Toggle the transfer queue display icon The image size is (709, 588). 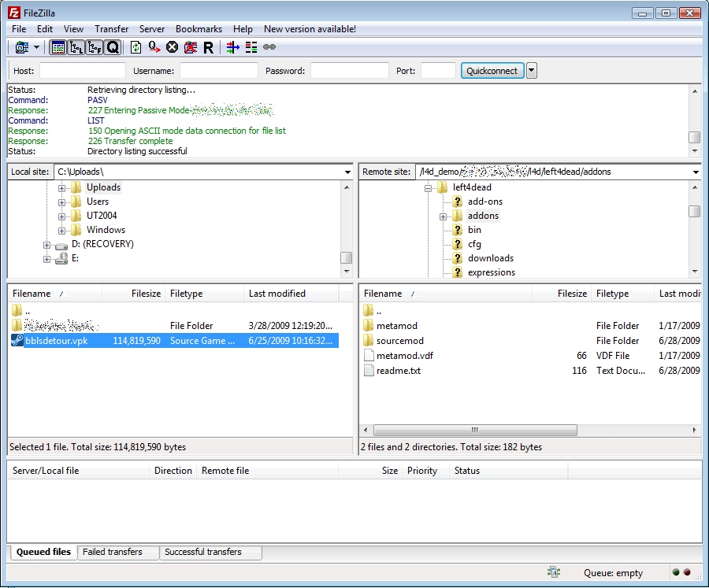(x=112, y=47)
